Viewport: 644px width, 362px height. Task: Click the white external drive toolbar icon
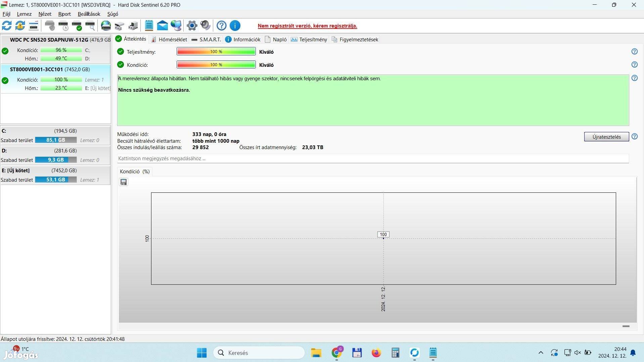click(x=120, y=26)
